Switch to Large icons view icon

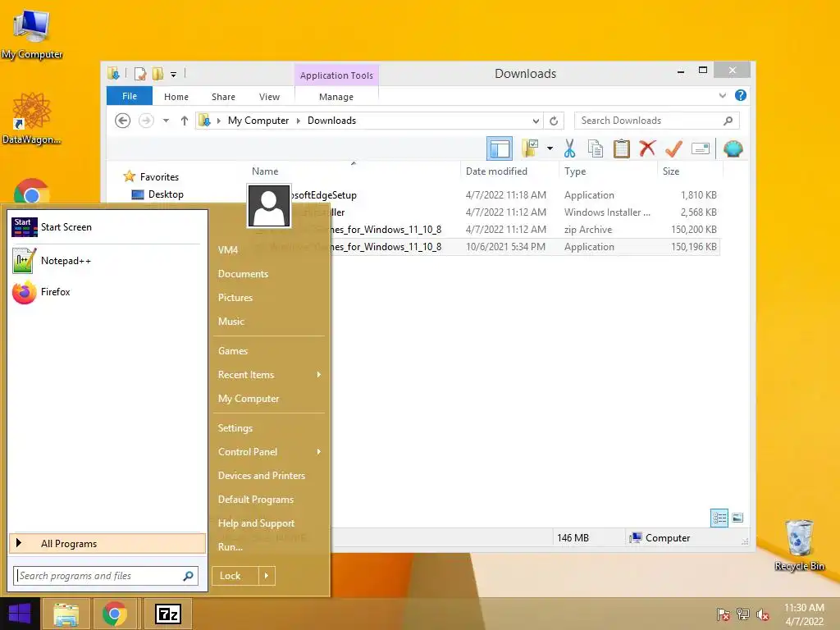(x=737, y=518)
